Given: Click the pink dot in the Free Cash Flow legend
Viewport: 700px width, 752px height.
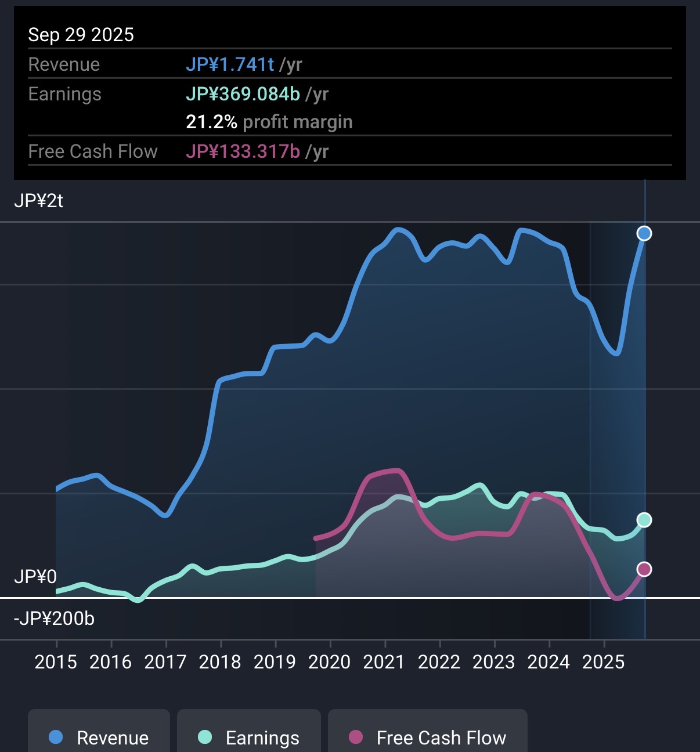Looking at the screenshot, I should pyautogui.click(x=356, y=737).
